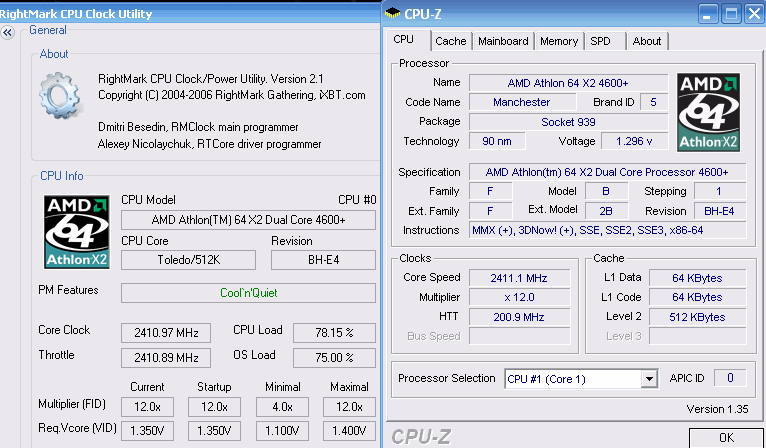Viewport: 766px width, 448px height.
Task: Click the Specification field in CPU-Z
Action: point(607,172)
